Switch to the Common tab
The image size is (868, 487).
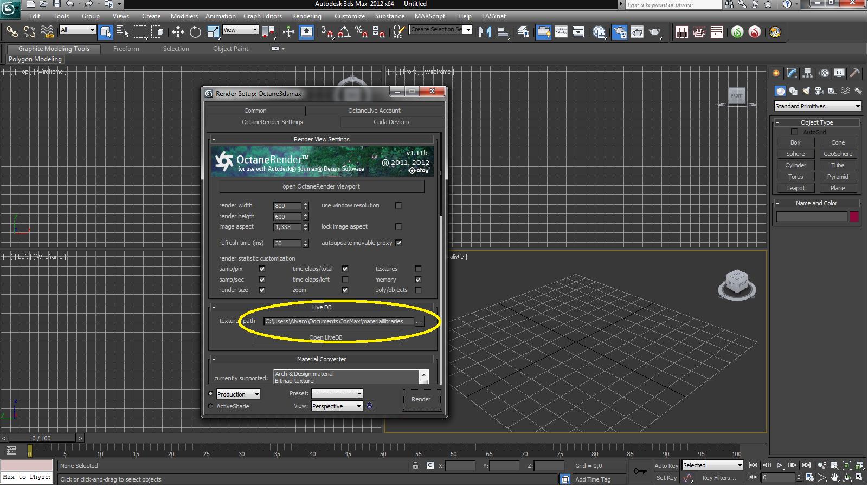pyautogui.click(x=255, y=111)
